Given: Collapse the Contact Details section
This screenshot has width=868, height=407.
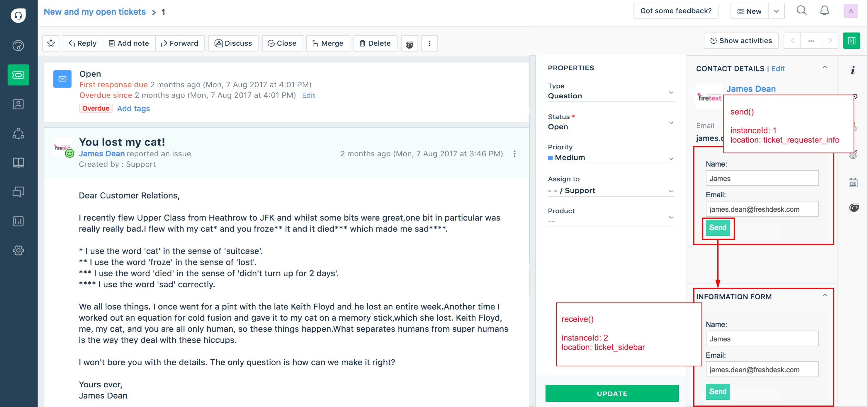Looking at the screenshot, I should (x=825, y=67).
